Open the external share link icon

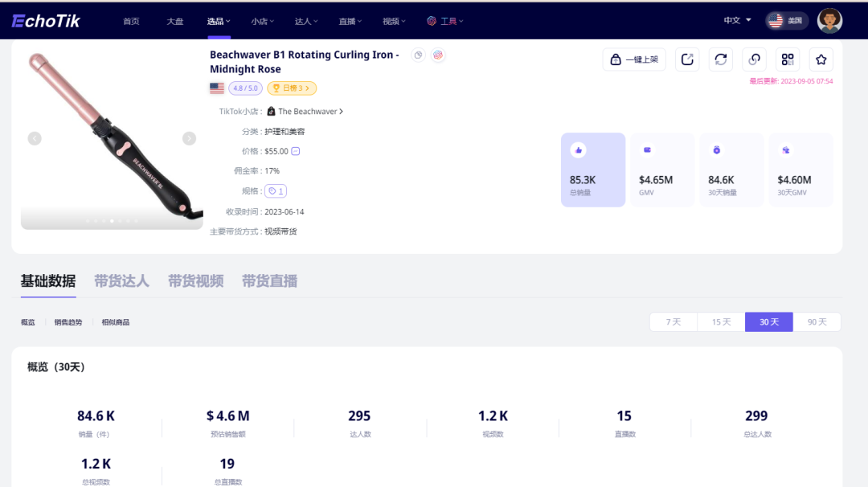(x=687, y=59)
